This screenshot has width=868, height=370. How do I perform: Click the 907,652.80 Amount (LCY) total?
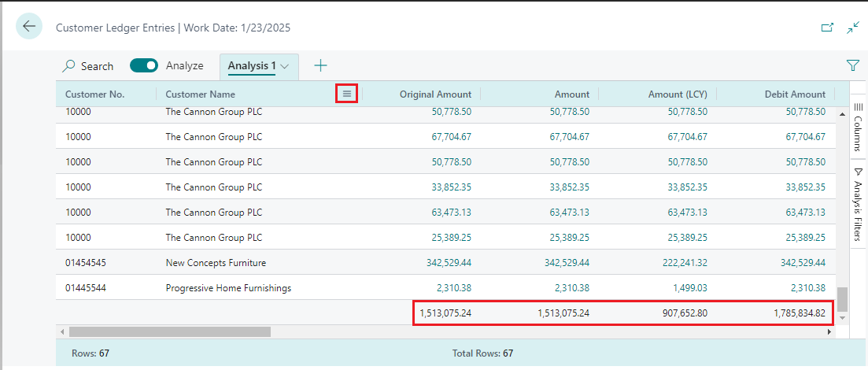pyautogui.click(x=685, y=313)
